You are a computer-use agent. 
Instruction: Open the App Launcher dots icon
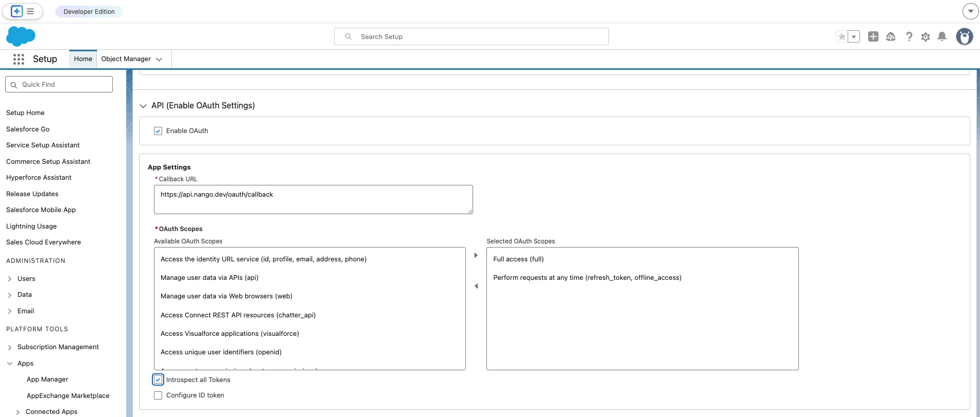point(19,59)
